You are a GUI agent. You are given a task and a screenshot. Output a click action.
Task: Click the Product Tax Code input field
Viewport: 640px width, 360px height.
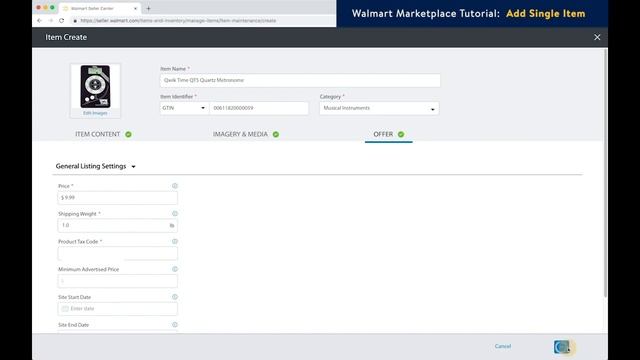point(118,253)
